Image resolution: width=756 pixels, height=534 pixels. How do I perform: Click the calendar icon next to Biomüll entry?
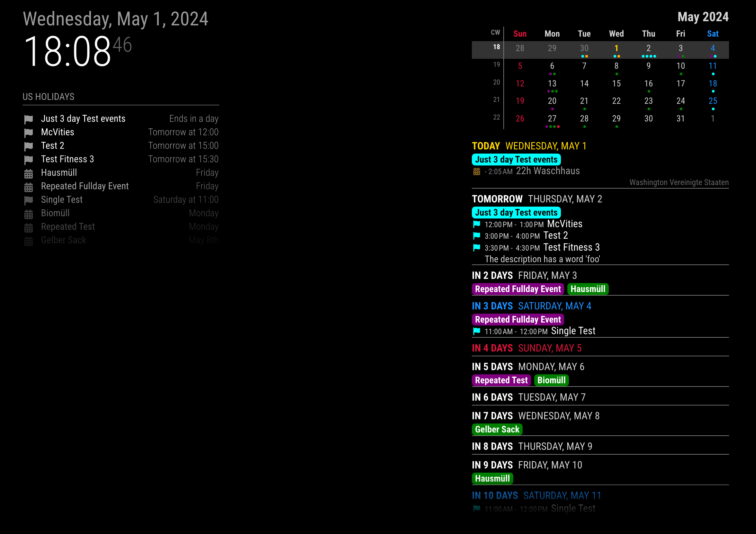[x=29, y=214]
